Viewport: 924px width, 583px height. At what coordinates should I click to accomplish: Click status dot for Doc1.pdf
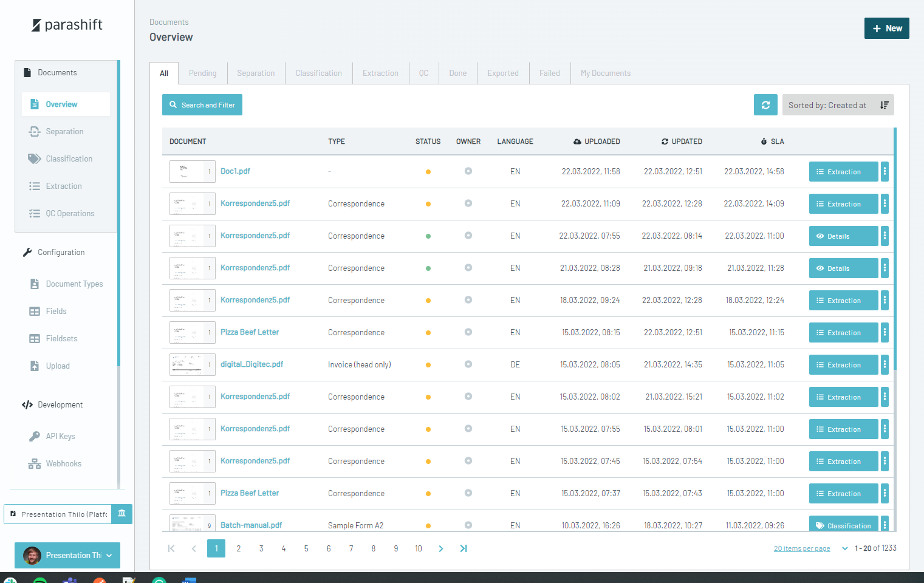tap(428, 172)
